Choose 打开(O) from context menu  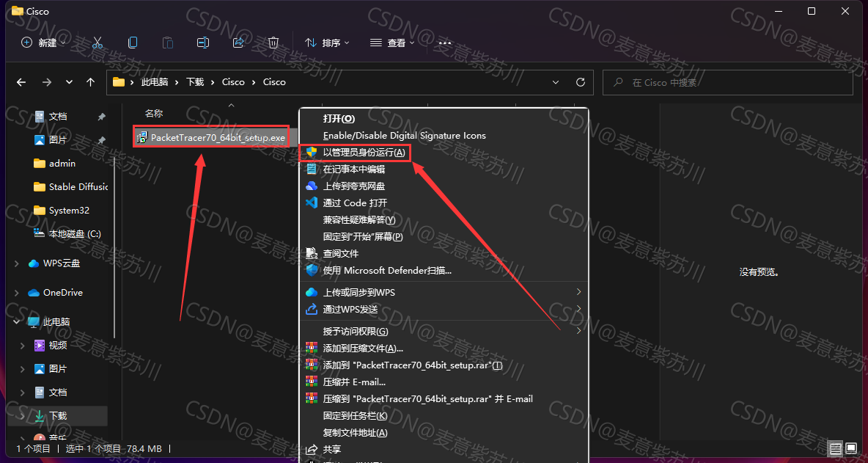(x=339, y=119)
